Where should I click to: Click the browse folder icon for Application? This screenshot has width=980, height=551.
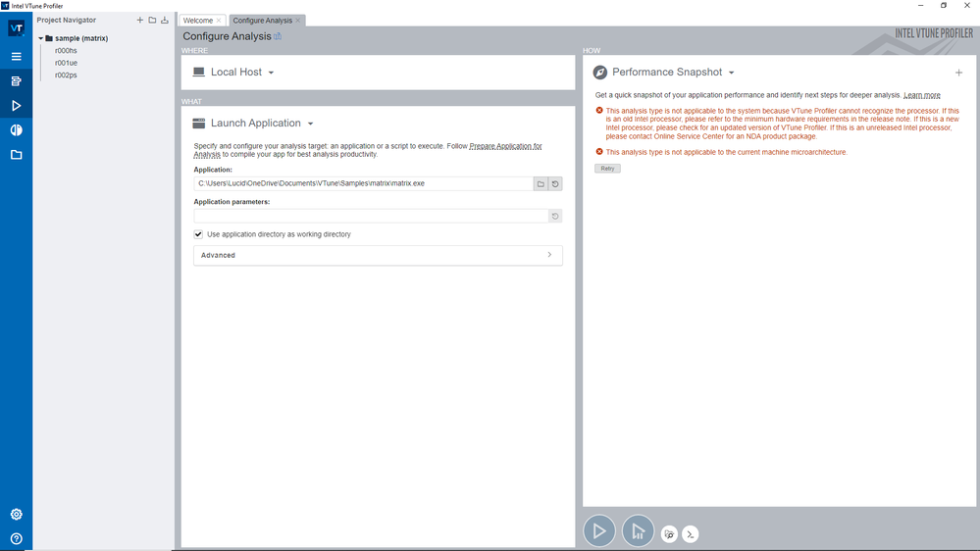(x=541, y=183)
